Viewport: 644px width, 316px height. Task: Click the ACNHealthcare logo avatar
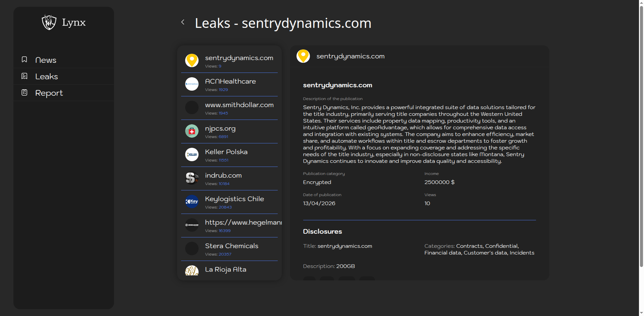pos(192,84)
